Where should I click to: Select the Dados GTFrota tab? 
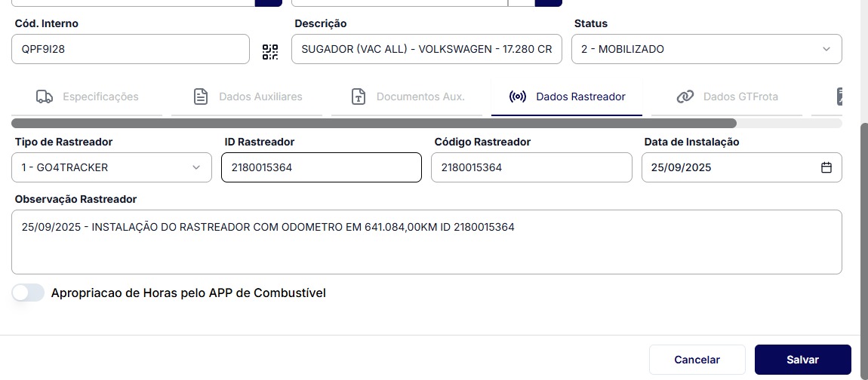pos(740,97)
